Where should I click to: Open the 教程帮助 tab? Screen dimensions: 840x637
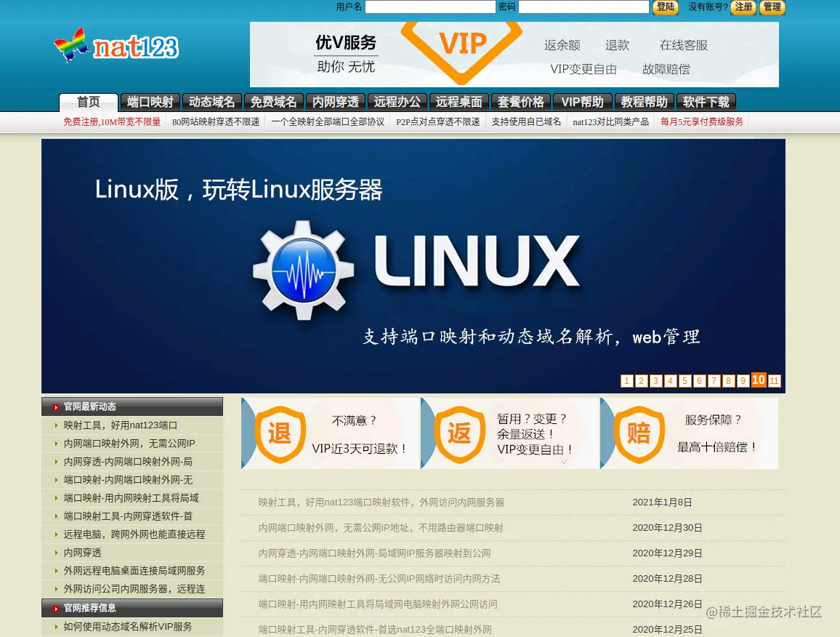pos(644,102)
